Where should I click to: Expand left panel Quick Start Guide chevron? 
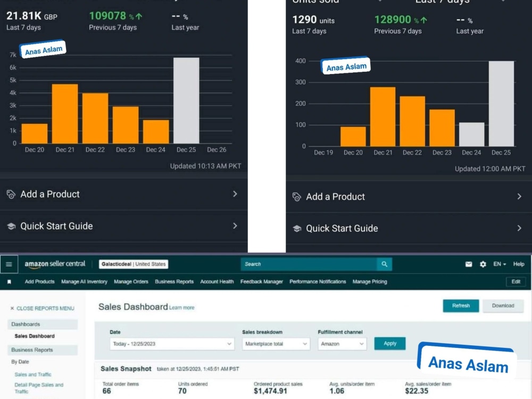[x=235, y=226]
